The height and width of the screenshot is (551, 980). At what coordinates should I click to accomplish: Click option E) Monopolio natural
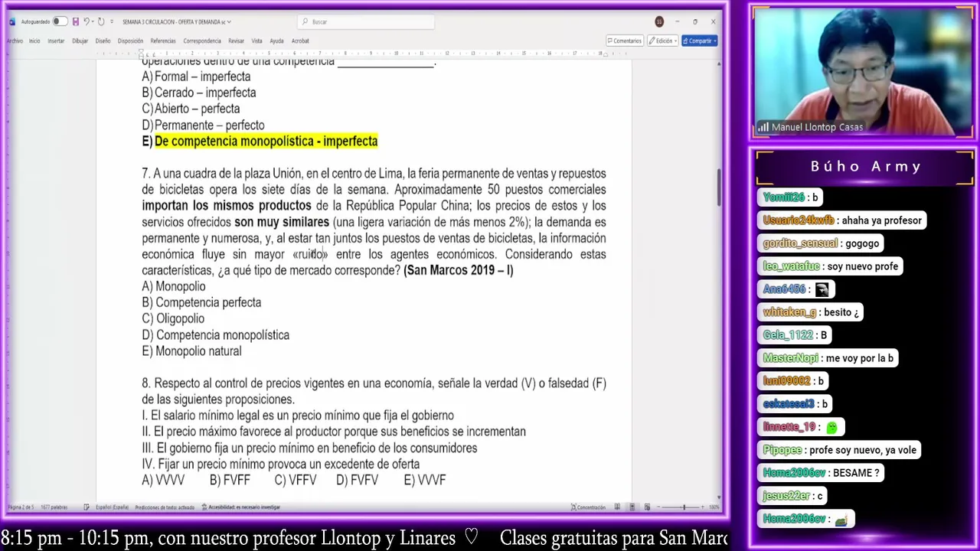(191, 351)
